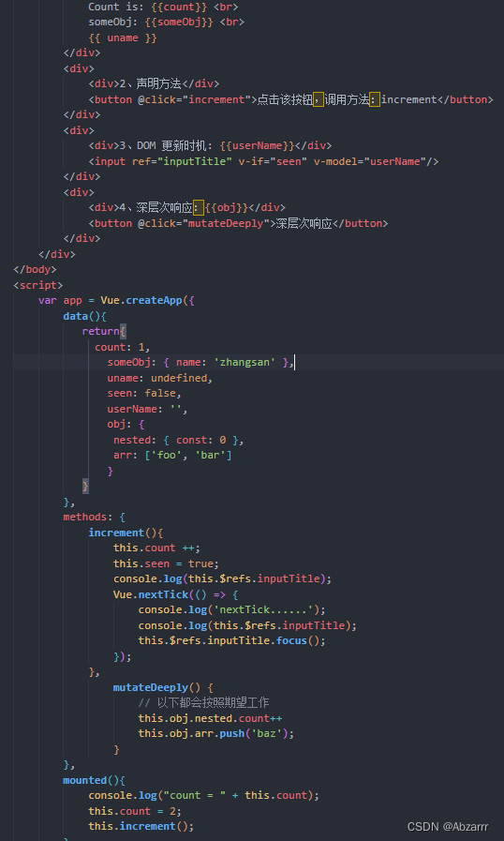Click the button line with @click="increment"

[290, 99]
